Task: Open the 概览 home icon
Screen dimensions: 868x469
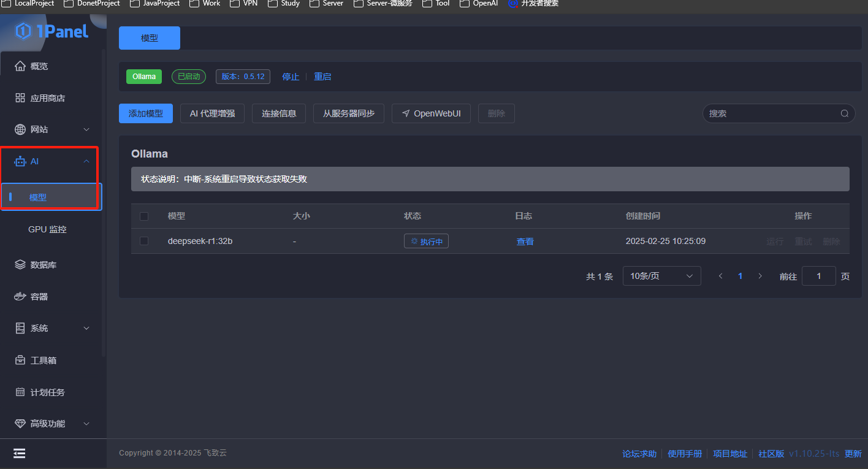Action: tap(20, 66)
